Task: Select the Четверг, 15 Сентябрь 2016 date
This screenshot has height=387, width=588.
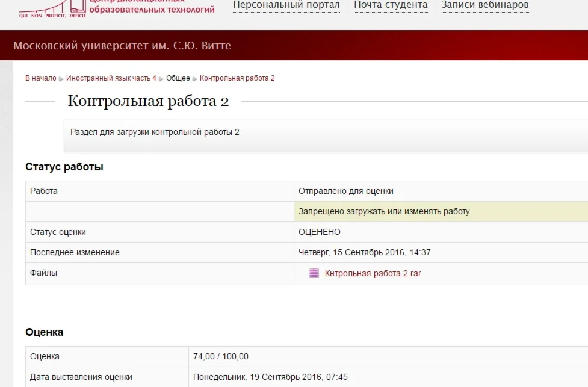Action: click(364, 252)
